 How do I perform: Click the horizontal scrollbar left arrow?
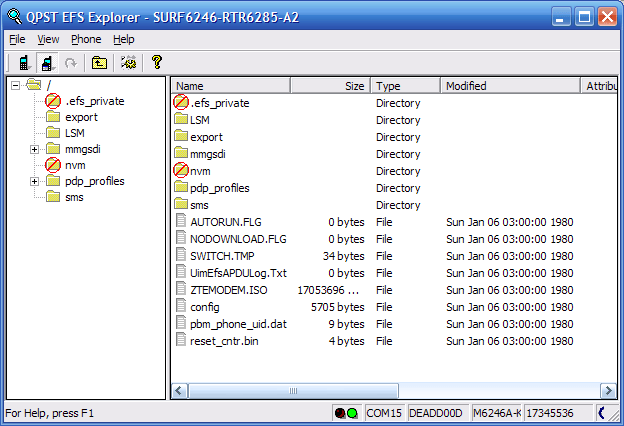179,391
